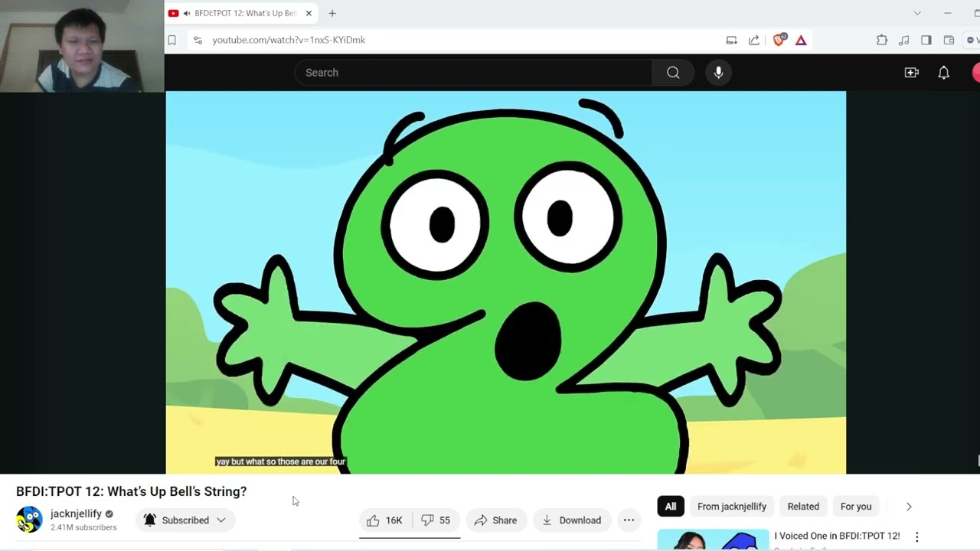
Task: Search with your voice microphone
Action: tap(718, 73)
